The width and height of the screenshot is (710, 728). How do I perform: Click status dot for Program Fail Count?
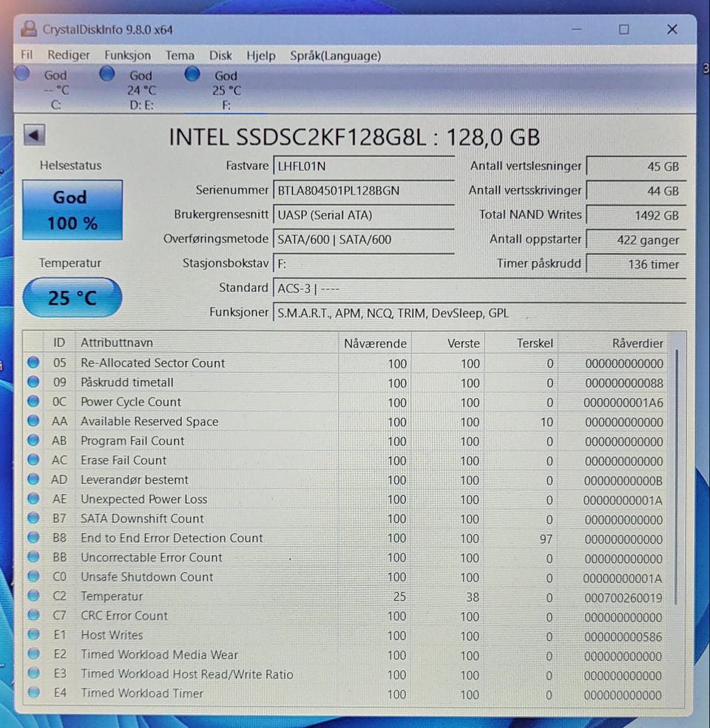tap(33, 440)
